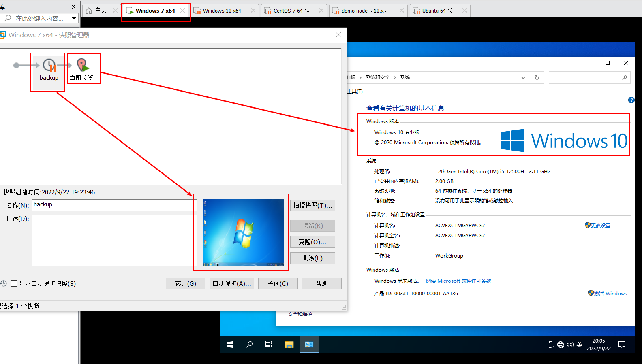Click the Delete (删除) button
This screenshot has width=642, height=364.
click(312, 258)
